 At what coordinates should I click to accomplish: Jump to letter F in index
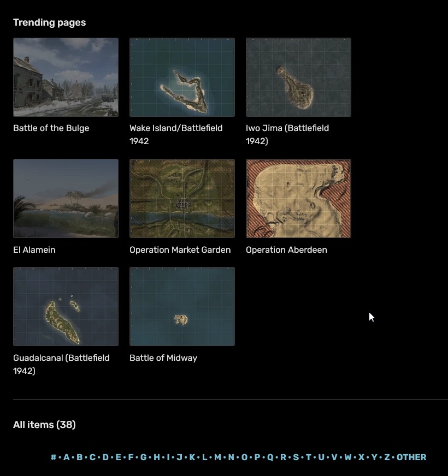point(131,457)
